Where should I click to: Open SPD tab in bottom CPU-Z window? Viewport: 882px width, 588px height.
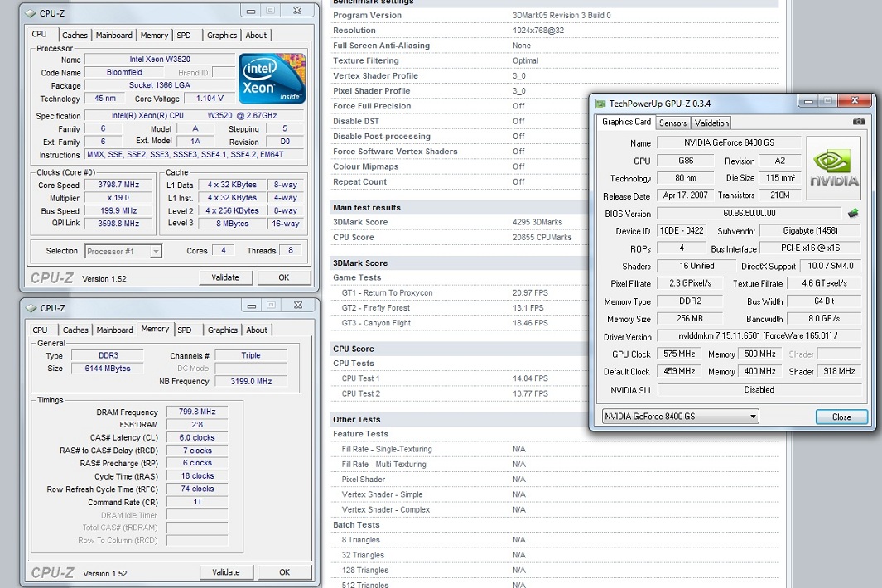point(185,330)
